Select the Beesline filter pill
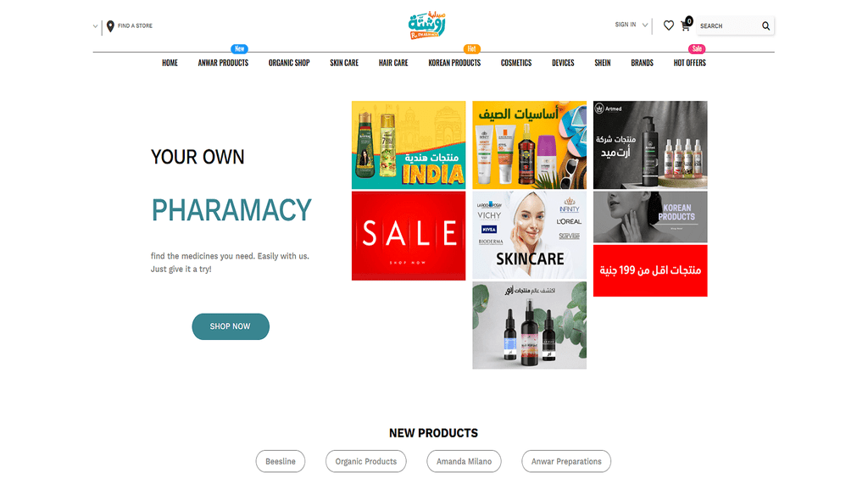 (280, 461)
